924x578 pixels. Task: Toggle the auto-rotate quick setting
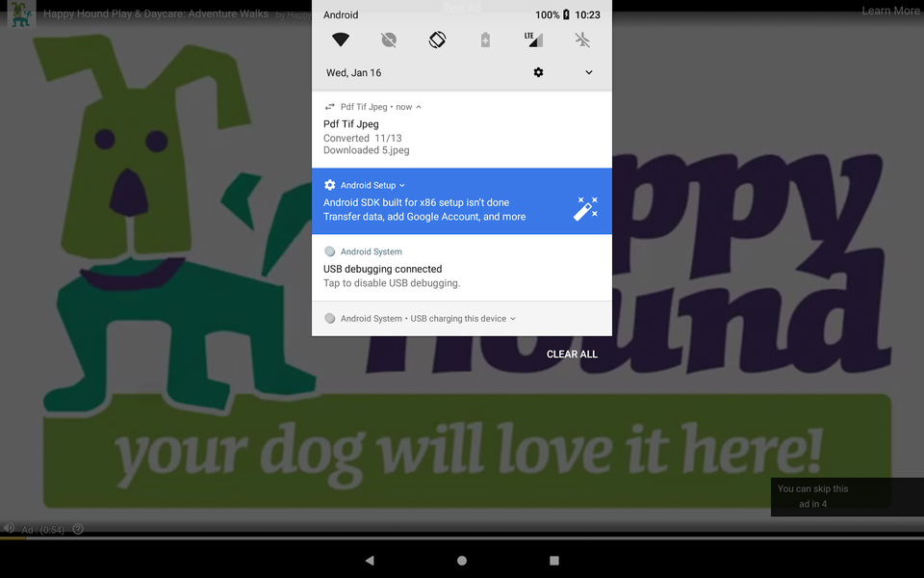point(437,40)
